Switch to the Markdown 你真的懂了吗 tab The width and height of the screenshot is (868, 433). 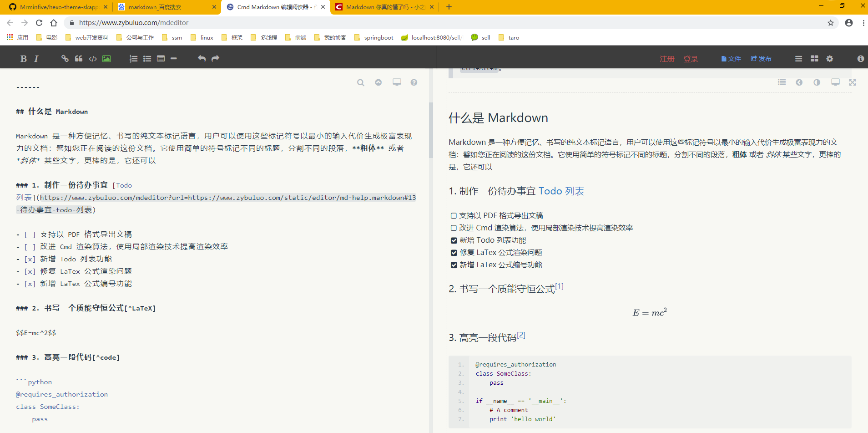(384, 7)
